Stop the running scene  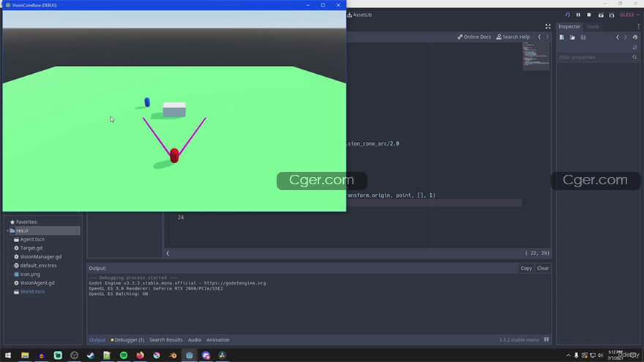pos(589,15)
